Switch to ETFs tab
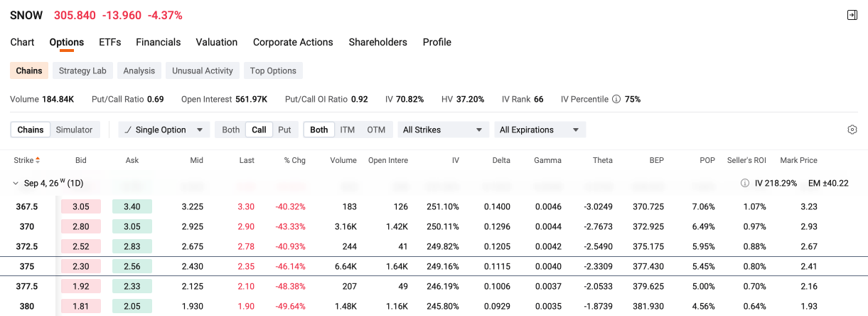Image resolution: width=868 pixels, height=316 pixels. coord(110,42)
